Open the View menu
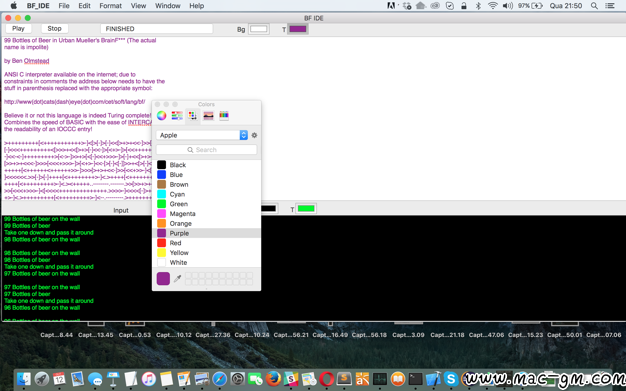This screenshot has height=391, width=626. 138,6
